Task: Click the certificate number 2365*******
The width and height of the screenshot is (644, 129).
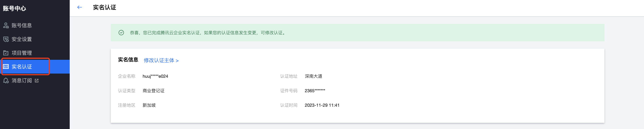Action: click(x=315, y=91)
